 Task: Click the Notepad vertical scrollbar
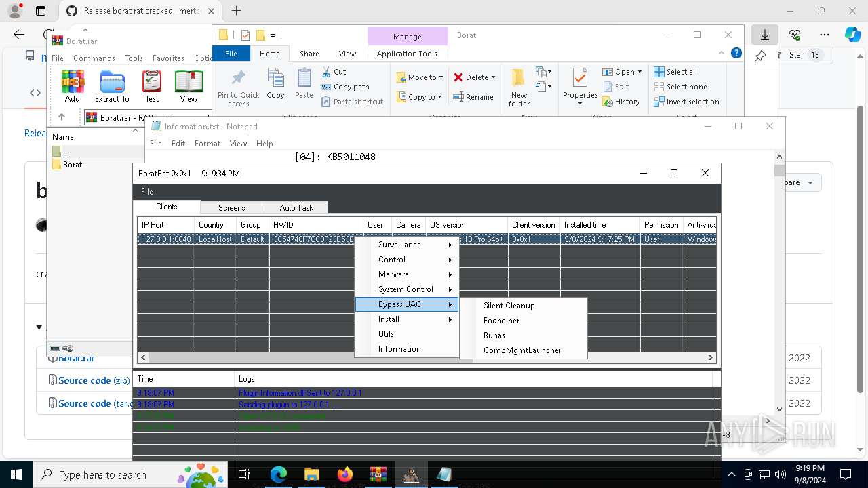[x=779, y=171]
